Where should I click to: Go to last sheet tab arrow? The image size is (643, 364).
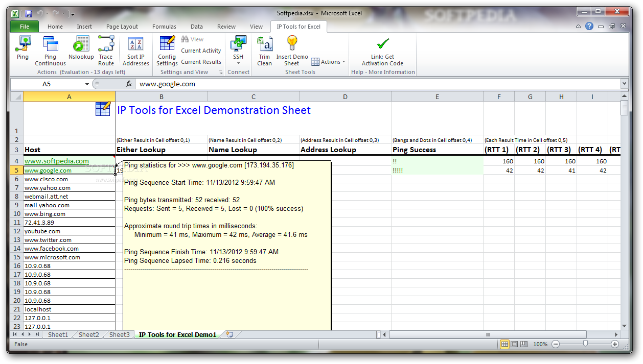pyautogui.click(x=37, y=334)
